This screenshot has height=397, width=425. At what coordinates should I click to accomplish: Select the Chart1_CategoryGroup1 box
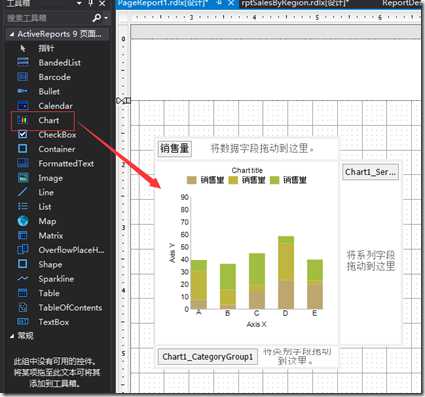coord(207,357)
